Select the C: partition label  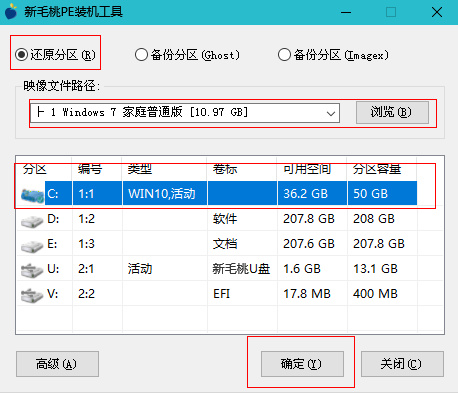(53, 194)
